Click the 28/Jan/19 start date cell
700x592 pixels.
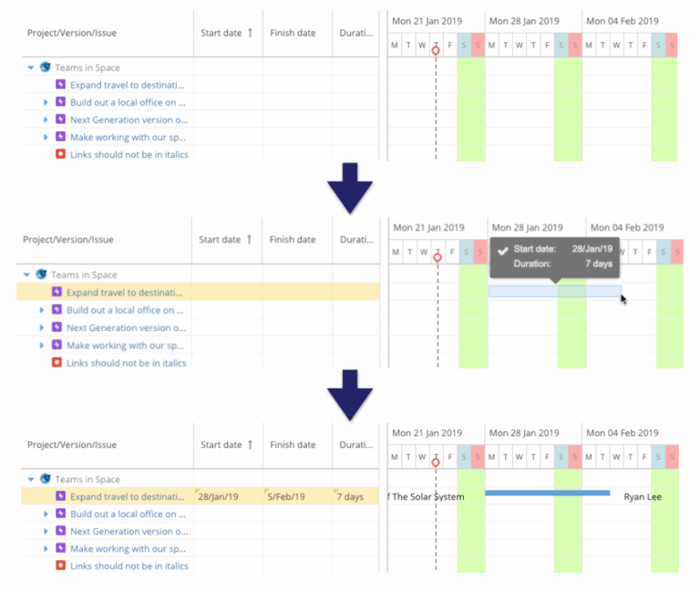click(219, 497)
